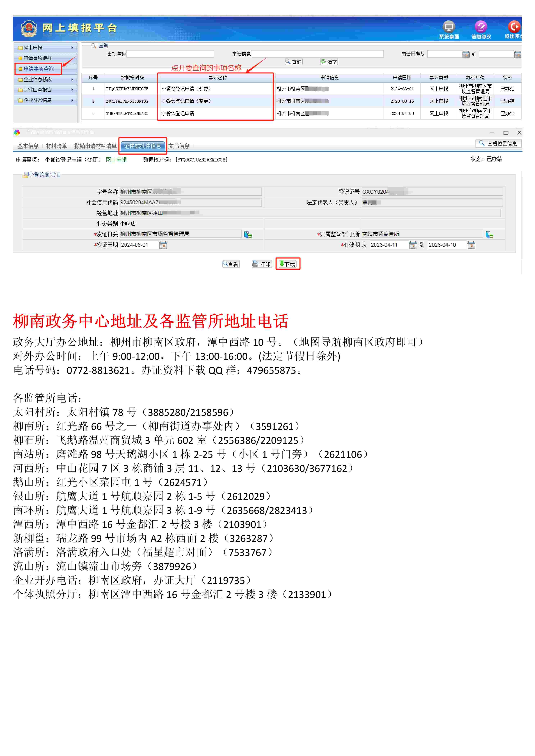Click the colorful app icon in title bar
Screen dimensions: 535x756
point(17,132)
